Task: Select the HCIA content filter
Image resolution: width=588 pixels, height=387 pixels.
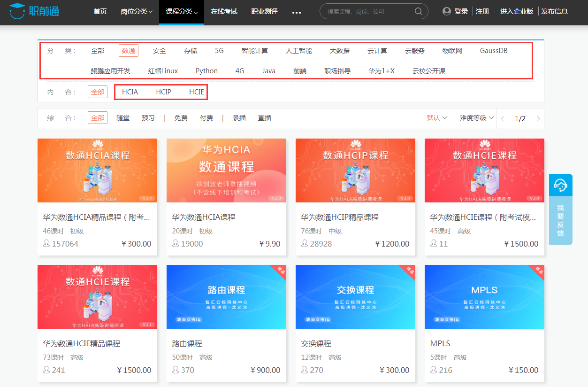Action: coord(130,92)
